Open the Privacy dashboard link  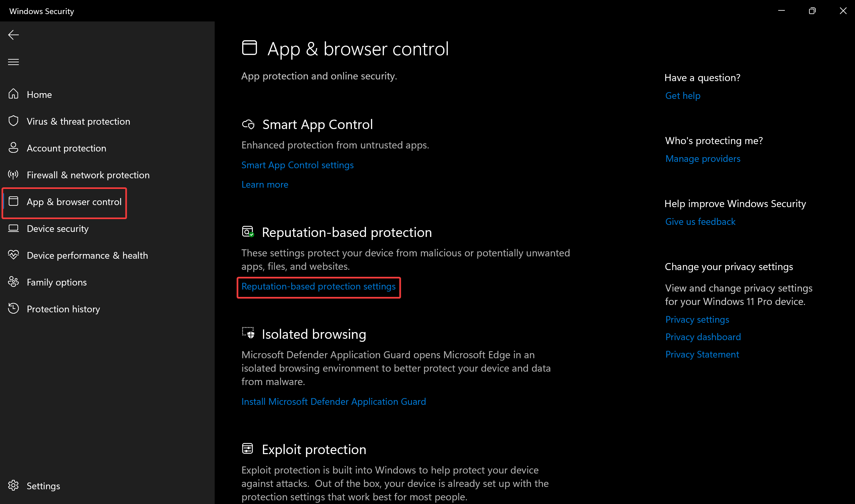[703, 337]
